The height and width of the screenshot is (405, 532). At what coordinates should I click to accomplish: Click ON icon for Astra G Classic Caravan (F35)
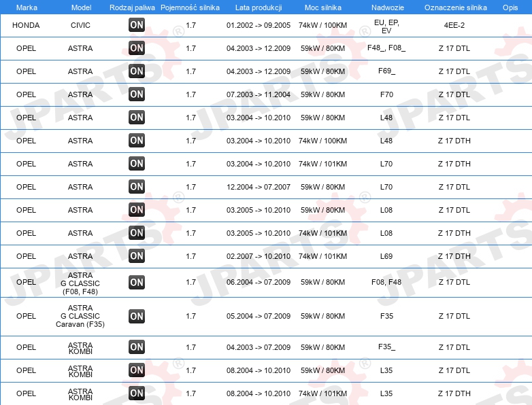[x=137, y=316]
